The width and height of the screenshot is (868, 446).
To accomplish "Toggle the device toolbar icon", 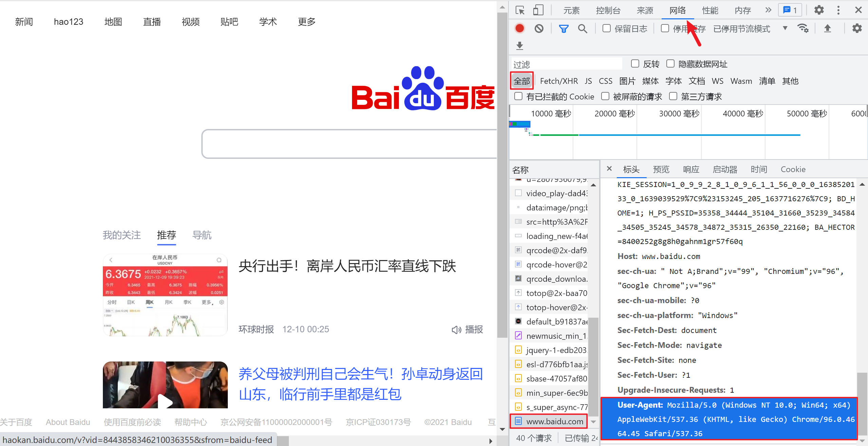I will (538, 10).
